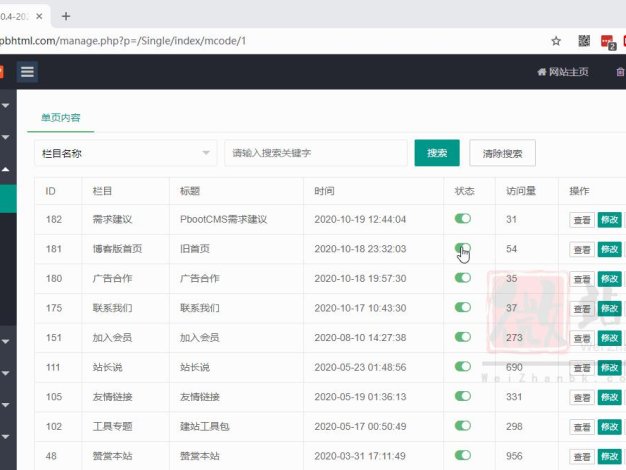This screenshot has width=626, height=470.
Task: View the 加入会员 row with 查看
Action: [x=582, y=338]
